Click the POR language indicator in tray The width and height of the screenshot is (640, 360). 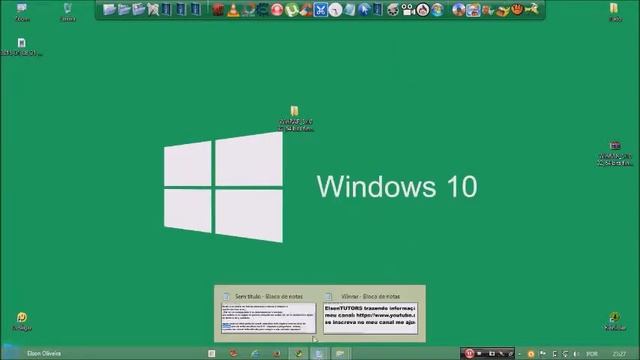click(592, 354)
